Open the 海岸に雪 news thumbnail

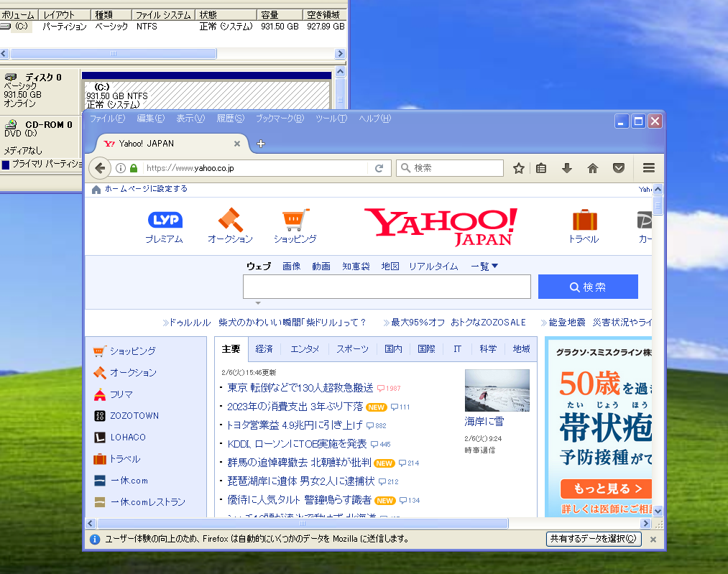[497, 390]
